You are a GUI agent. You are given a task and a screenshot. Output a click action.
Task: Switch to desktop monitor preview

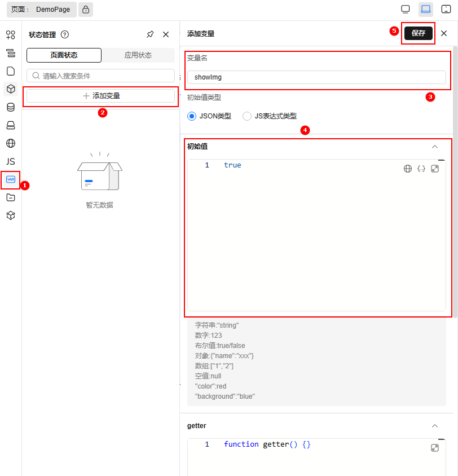pos(405,9)
